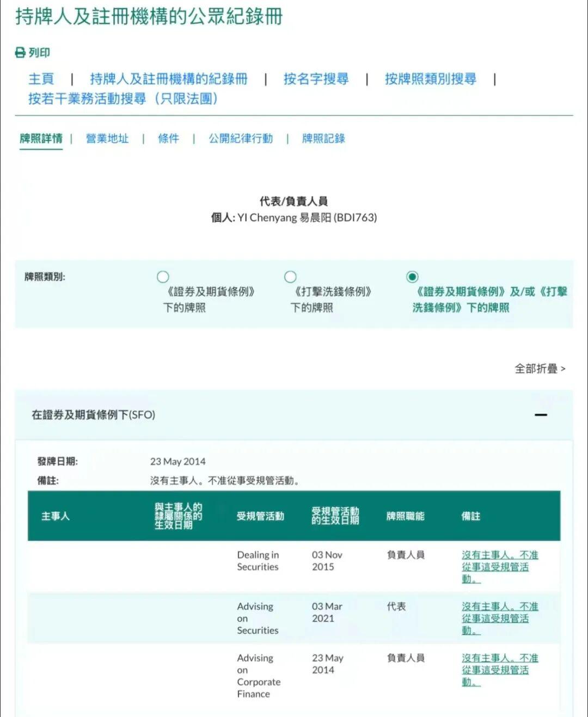The image size is (588, 717).
Task: Switch to the 條件 tab
Action: pyautogui.click(x=168, y=138)
